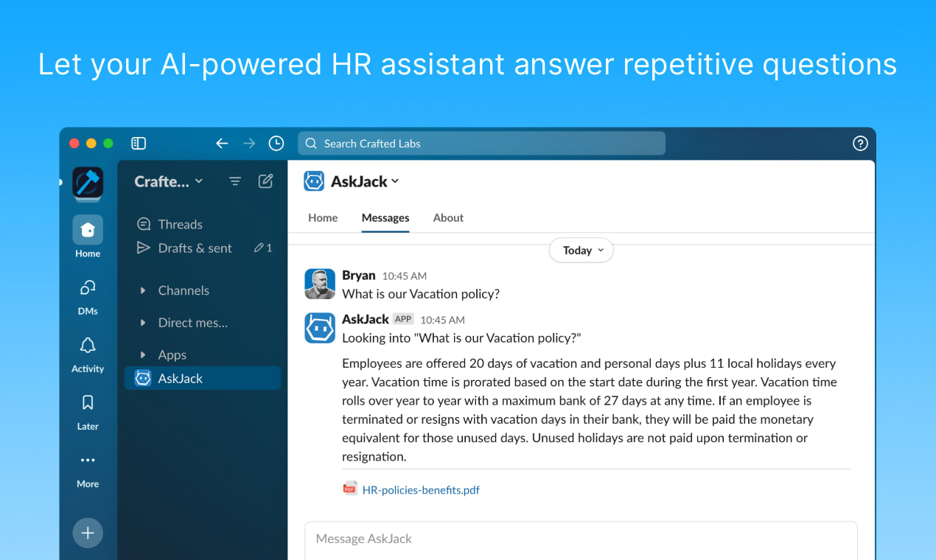
Task: Go to Home in sidebar
Action: (88, 237)
